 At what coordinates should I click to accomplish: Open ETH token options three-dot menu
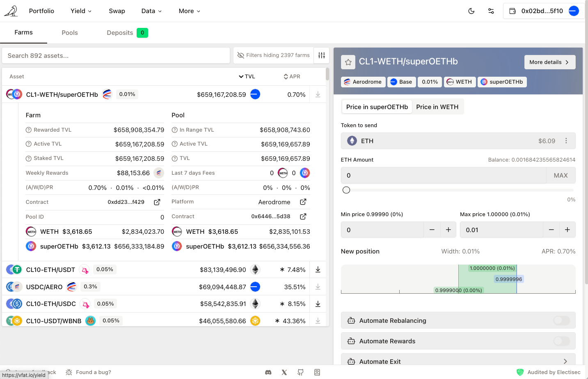pos(566,141)
